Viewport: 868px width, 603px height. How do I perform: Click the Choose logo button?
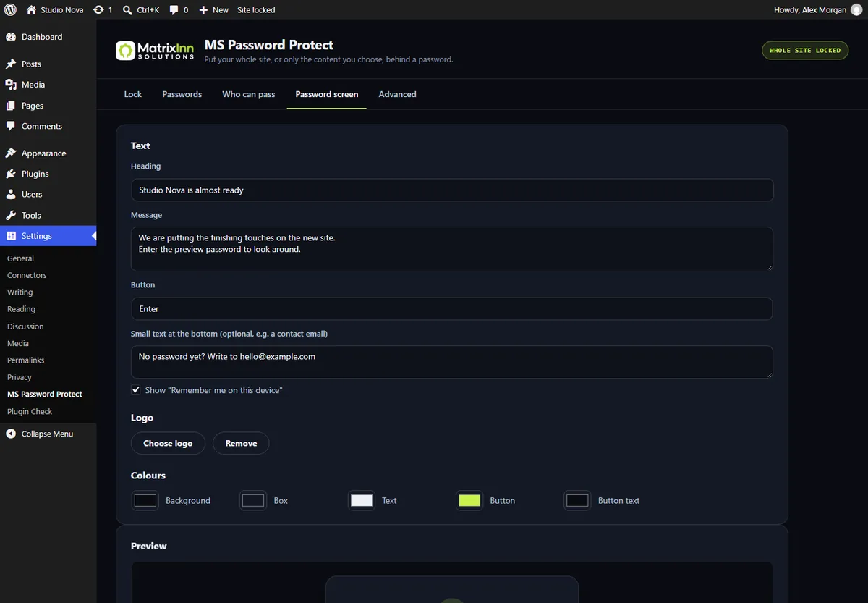[x=168, y=443]
